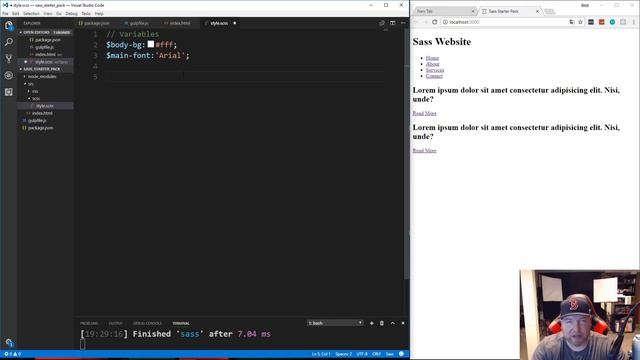Click the first Read More link
Viewport: 640px width, 360px height.
coord(424,113)
